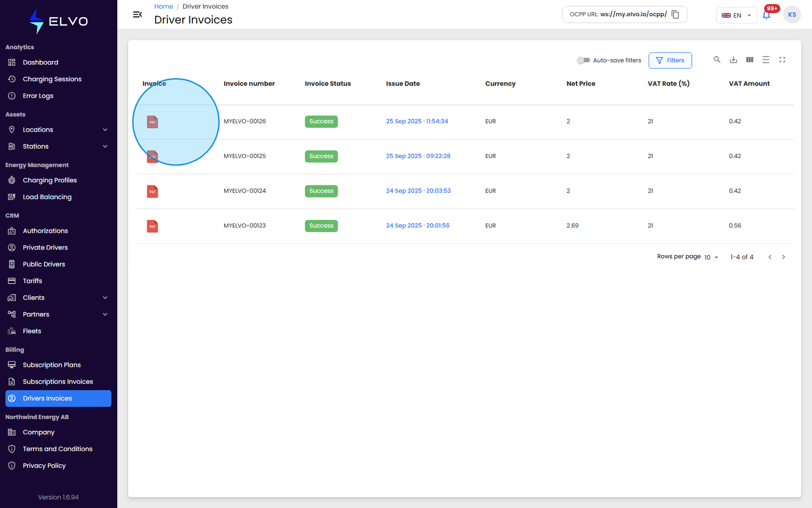Toggle Auto-save filters switch
The image size is (812, 508).
tap(583, 60)
